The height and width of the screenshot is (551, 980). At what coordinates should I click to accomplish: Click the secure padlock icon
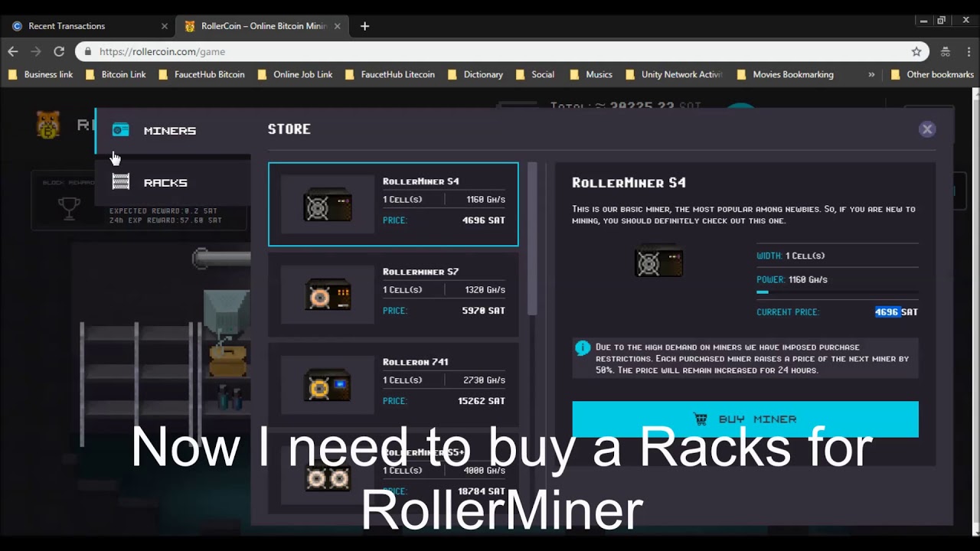[x=87, y=51]
